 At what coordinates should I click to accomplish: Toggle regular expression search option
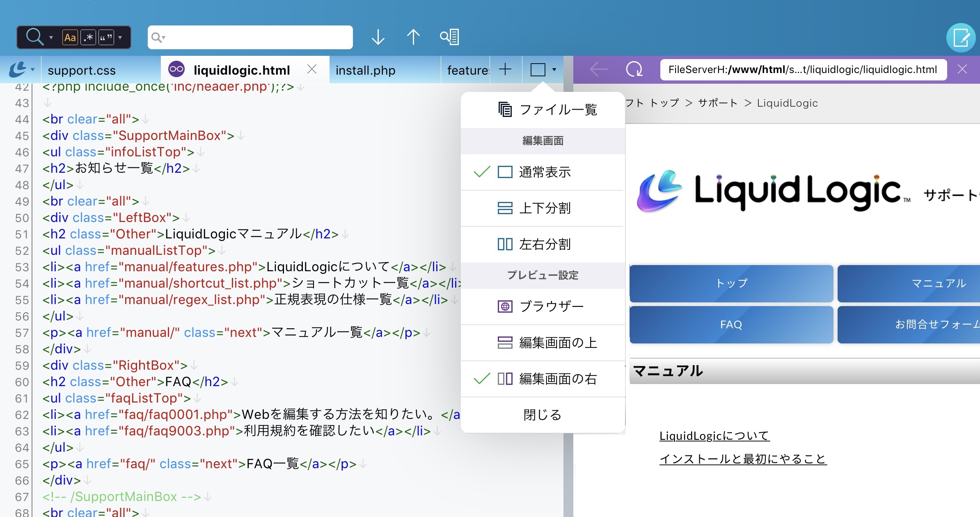(88, 37)
